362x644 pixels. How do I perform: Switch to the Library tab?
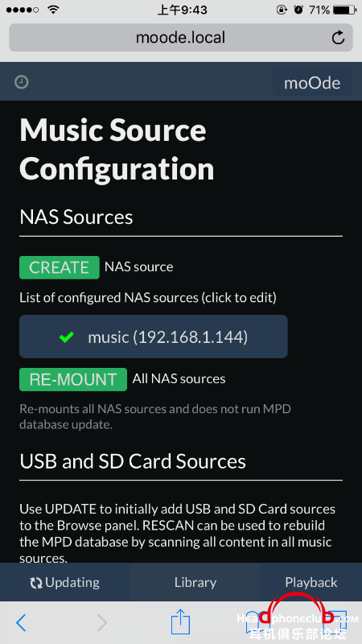point(195,582)
